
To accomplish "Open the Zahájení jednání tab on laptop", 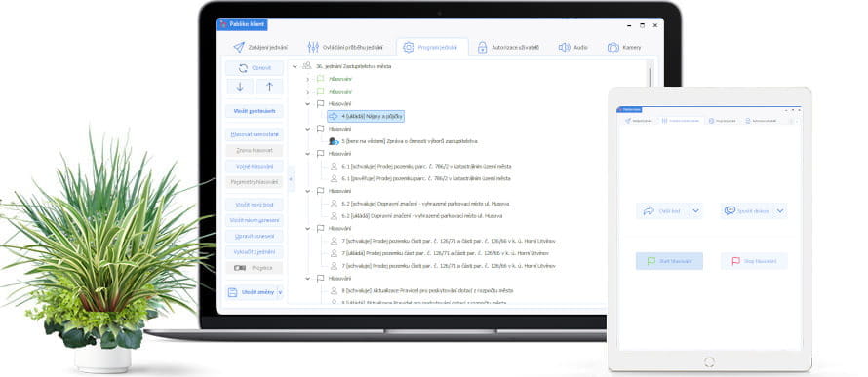I will click(260, 48).
